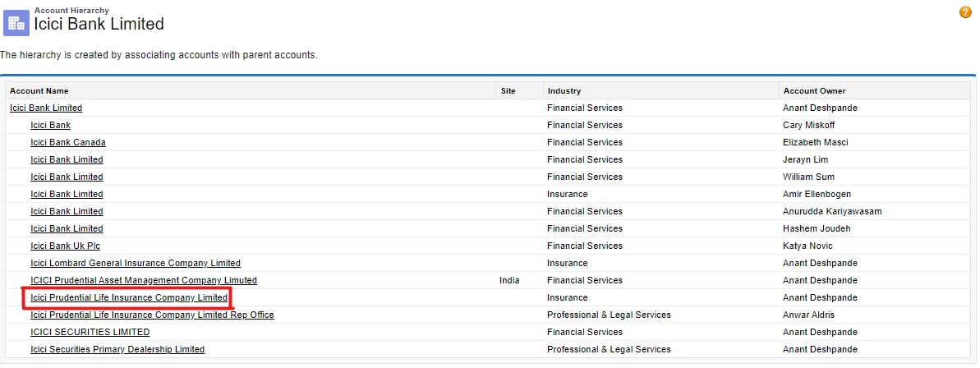Open Icici Bank Limited owned by Amir Ellenbogen

[67, 194]
